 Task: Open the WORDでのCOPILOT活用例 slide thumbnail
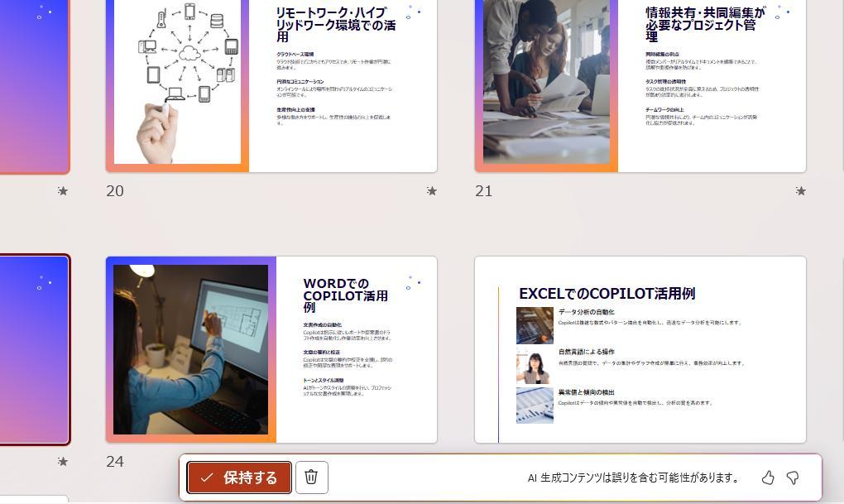tap(271, 349)
